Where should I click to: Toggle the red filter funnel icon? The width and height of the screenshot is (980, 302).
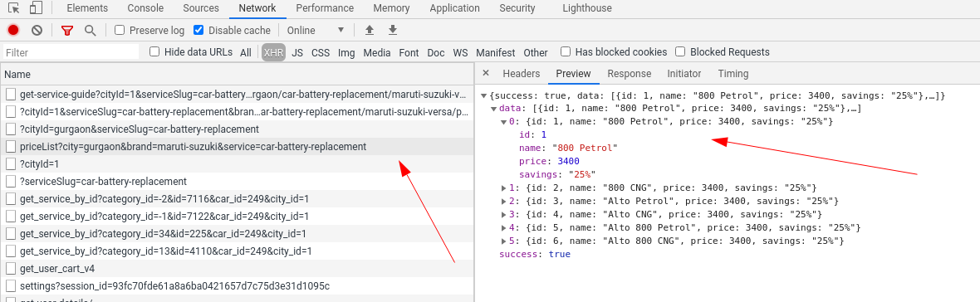coord(67,30)
